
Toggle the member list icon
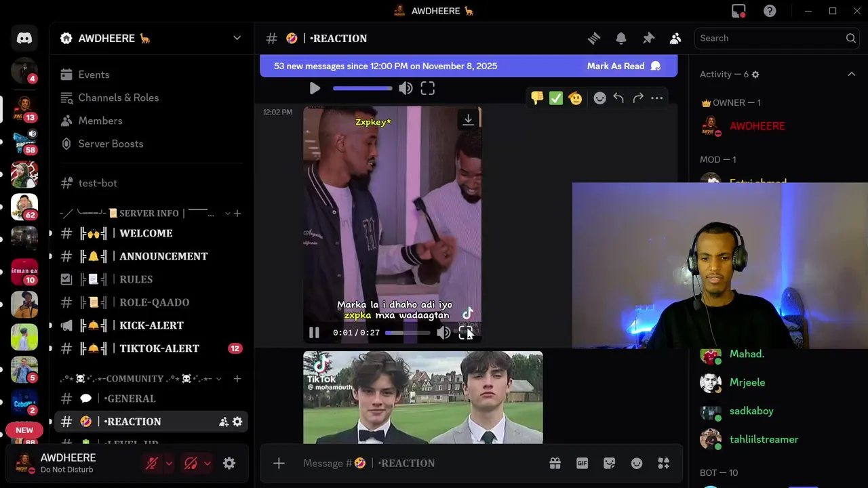[x=675, y=39]
